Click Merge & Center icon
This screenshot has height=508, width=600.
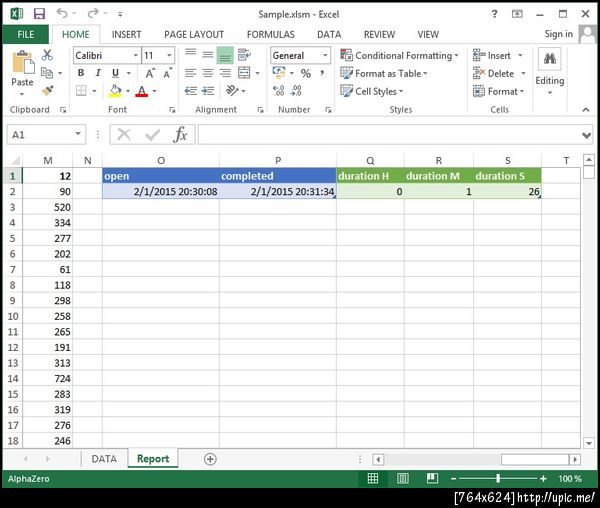tap(244, 73)
